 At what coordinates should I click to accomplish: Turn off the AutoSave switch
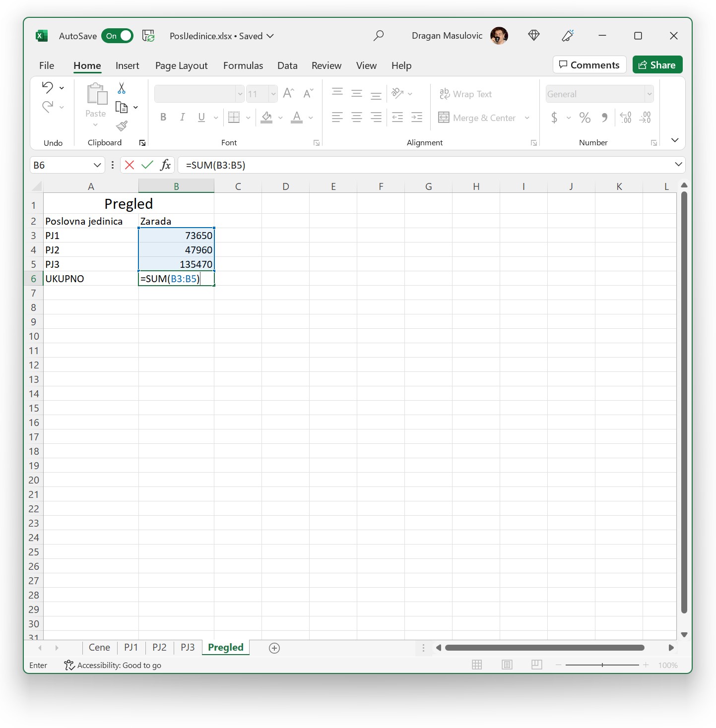[x=117, y=36]
